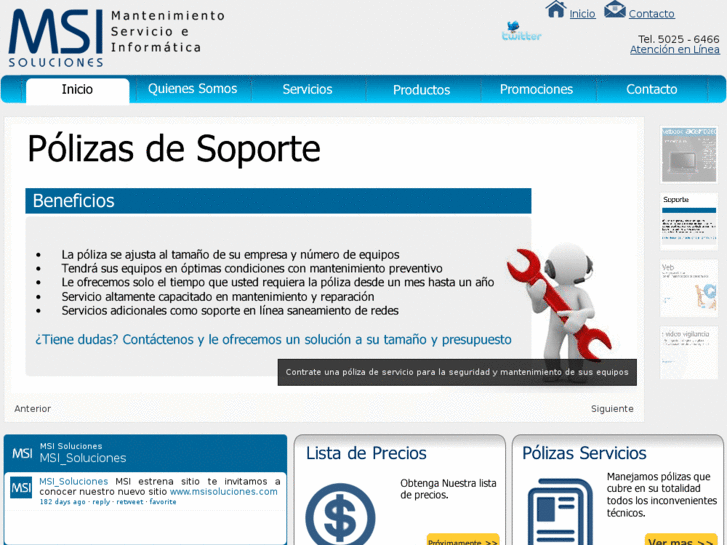Viewport: 727px width, 545px height.
Task: Click the MSI avatar next to the tweet
Action: point(21,487)
